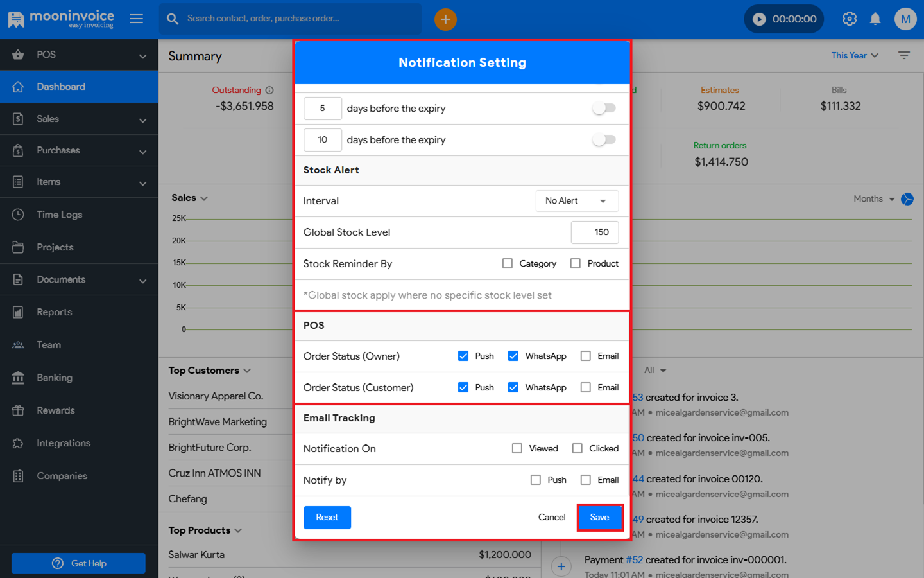Open the settings gear icon
924x578 pixels.
click(849, 19)
